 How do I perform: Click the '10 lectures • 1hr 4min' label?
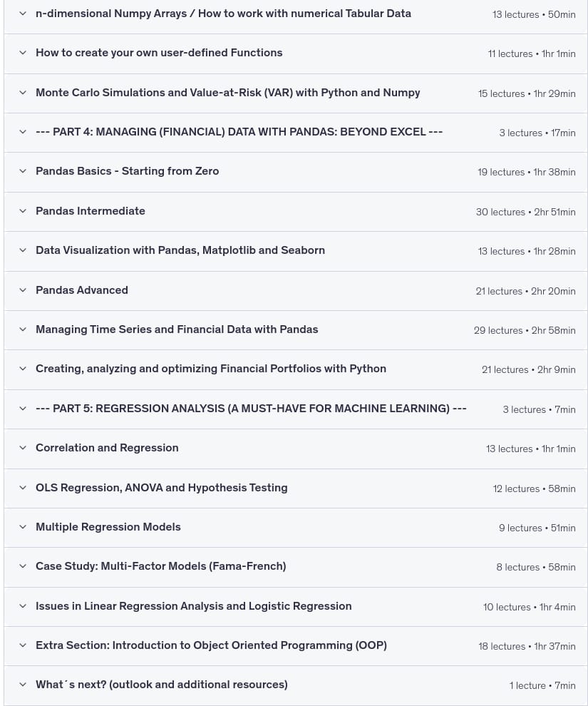point(530,608)
